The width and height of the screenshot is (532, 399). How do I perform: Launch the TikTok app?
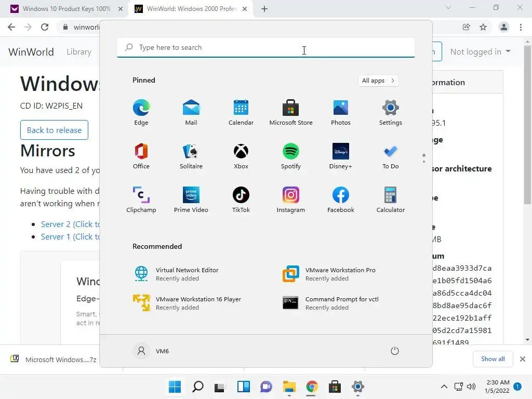coord(241,199)
